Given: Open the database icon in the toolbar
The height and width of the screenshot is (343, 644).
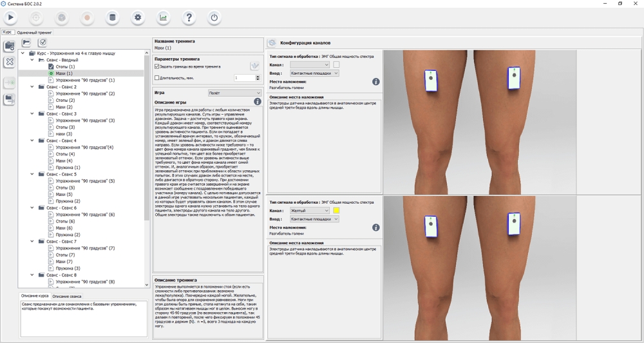Looking at the screenshot, I should click(x=113, y=18).
